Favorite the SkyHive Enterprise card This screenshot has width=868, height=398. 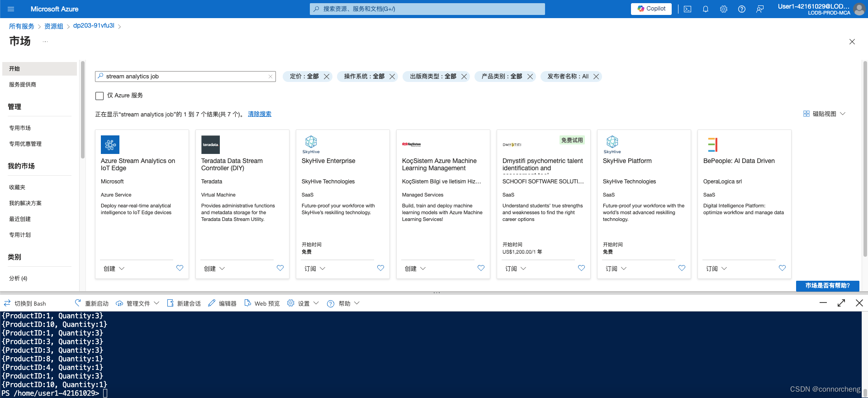tap(380, 268)
